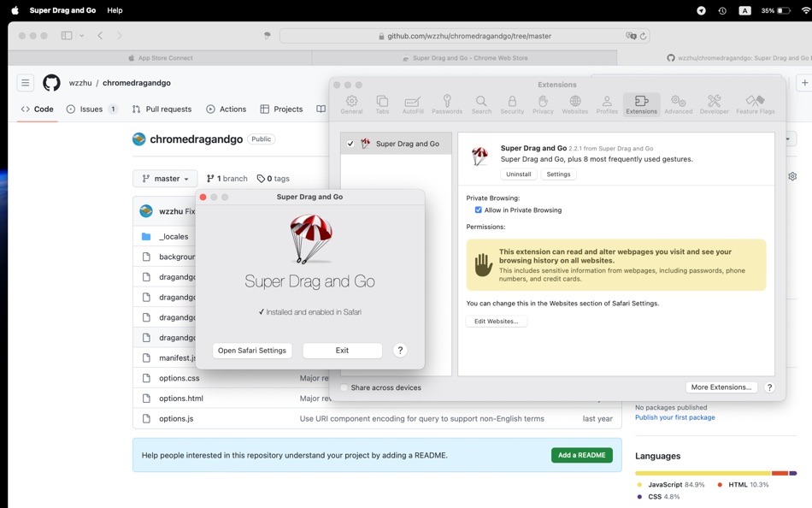Open the Pull requests tab
Viewport: 812px width, 508px height.
162,109
